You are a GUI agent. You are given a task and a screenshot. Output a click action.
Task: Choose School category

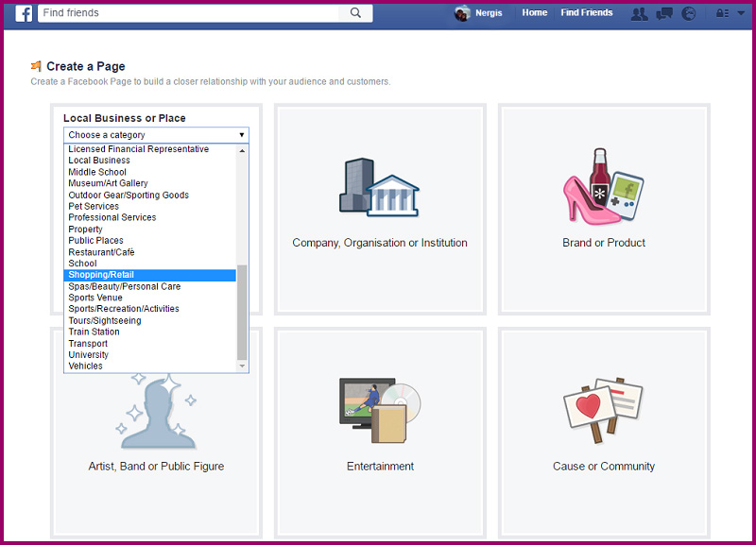pyautogui.click(x=150, y=264)
